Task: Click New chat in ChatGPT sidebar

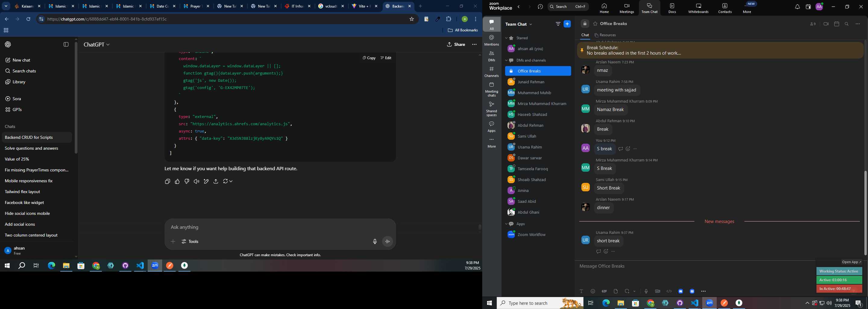Action: pyautogui.click(x=36, y=60)
